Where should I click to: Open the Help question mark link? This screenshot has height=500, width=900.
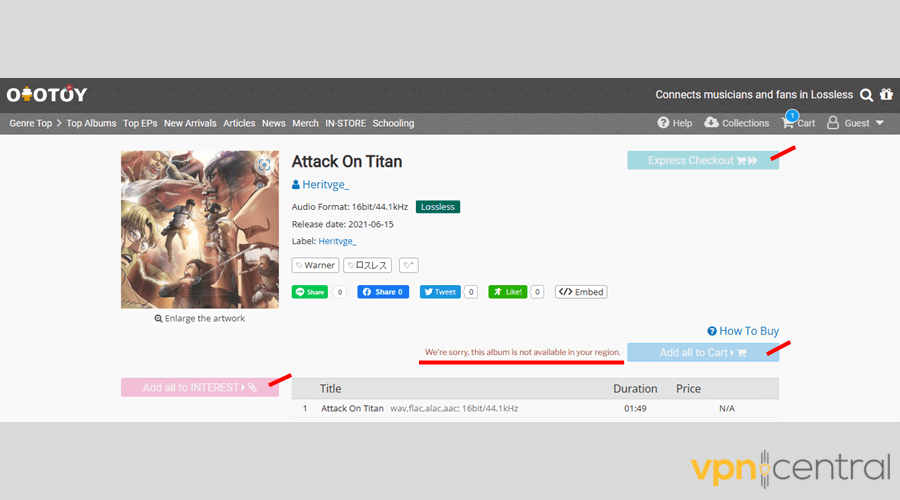(674, 123)
